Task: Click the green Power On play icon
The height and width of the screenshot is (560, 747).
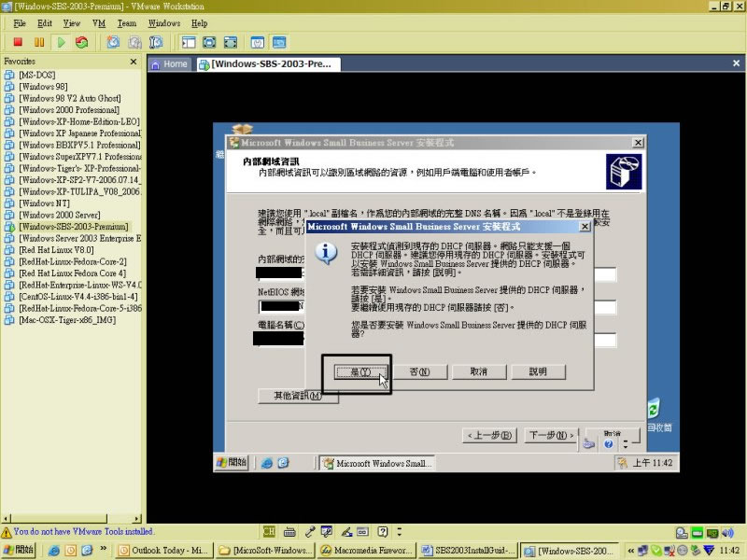Action: [x=61, y=42]
